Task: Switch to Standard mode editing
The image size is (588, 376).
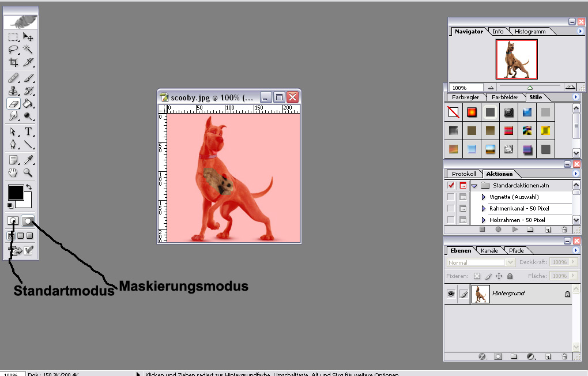Action: pyautogui.click(x=13, y=221)
